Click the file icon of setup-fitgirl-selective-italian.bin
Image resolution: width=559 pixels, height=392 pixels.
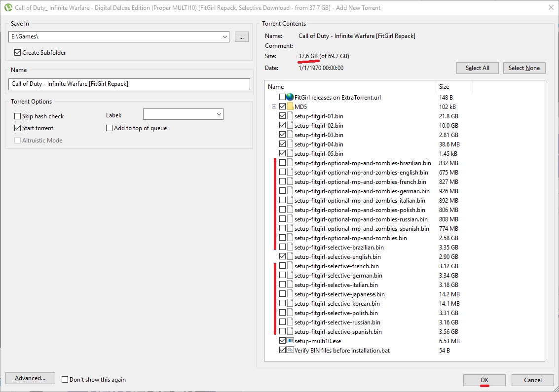tap(290, 285)
